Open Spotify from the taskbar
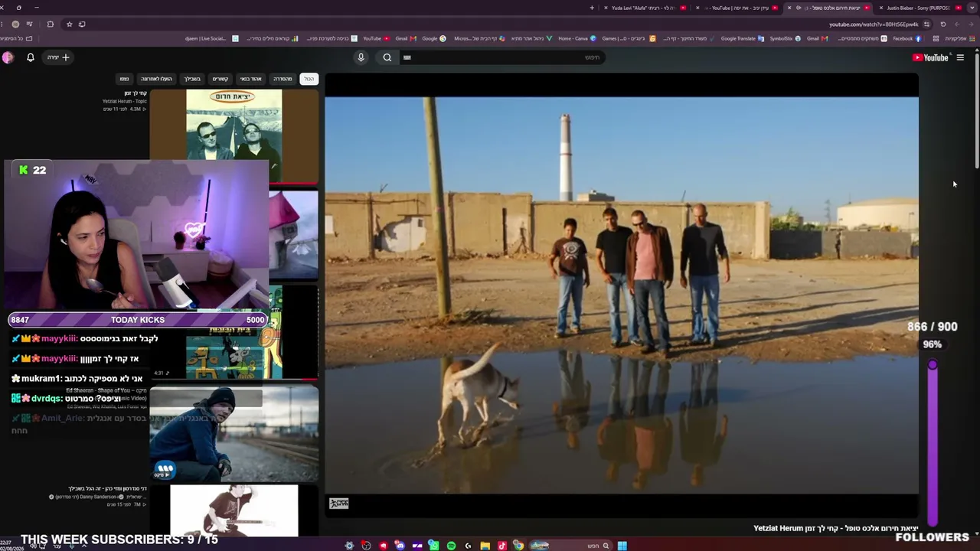 (451, 546)
